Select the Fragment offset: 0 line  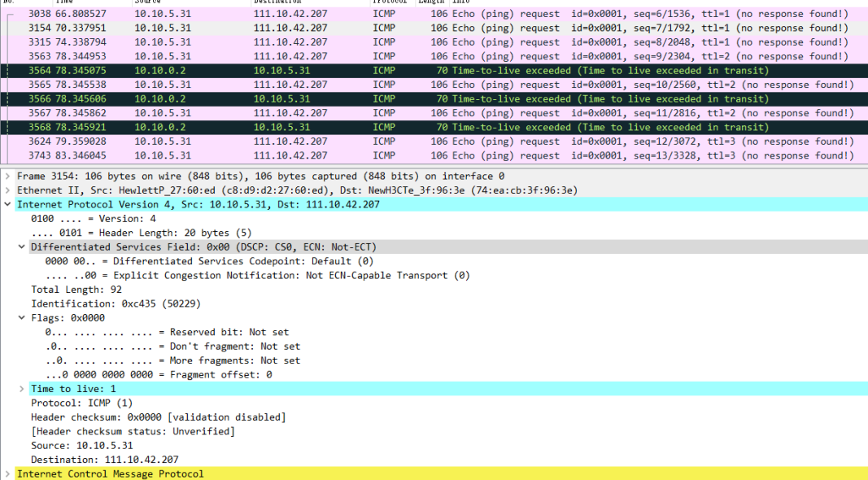tap(159, 375)
